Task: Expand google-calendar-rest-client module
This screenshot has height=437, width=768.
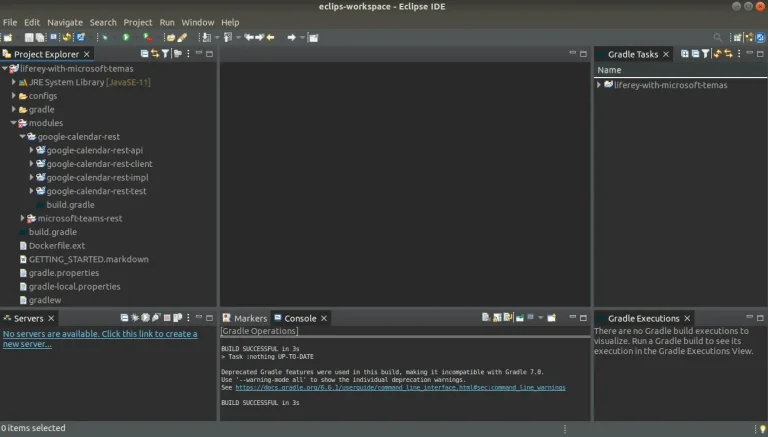Action: [31, 164]
